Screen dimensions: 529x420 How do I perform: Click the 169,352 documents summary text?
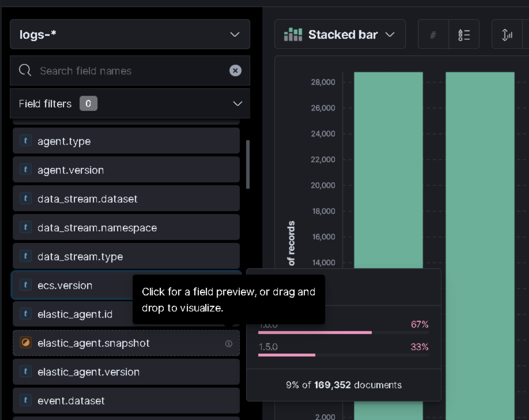coord(344,385)
